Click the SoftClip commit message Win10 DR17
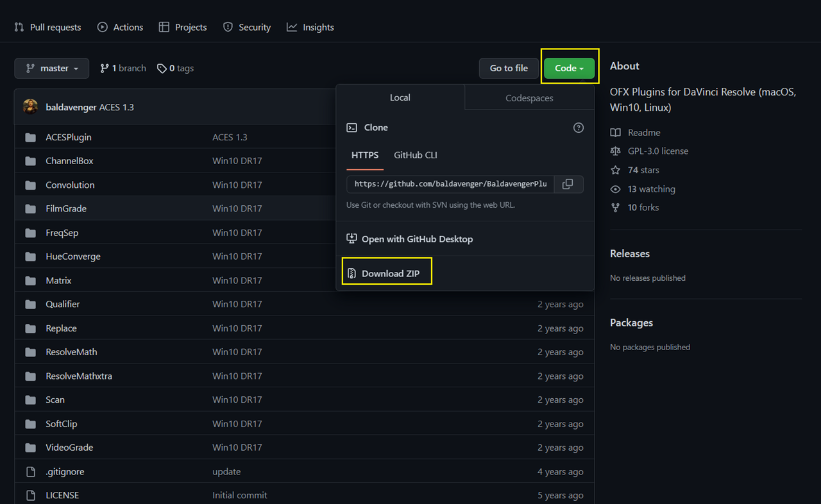 coord(237,424)
